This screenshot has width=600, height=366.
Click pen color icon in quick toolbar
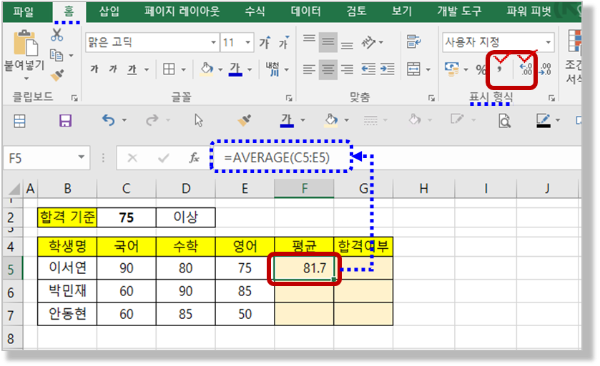click(543, 121)
